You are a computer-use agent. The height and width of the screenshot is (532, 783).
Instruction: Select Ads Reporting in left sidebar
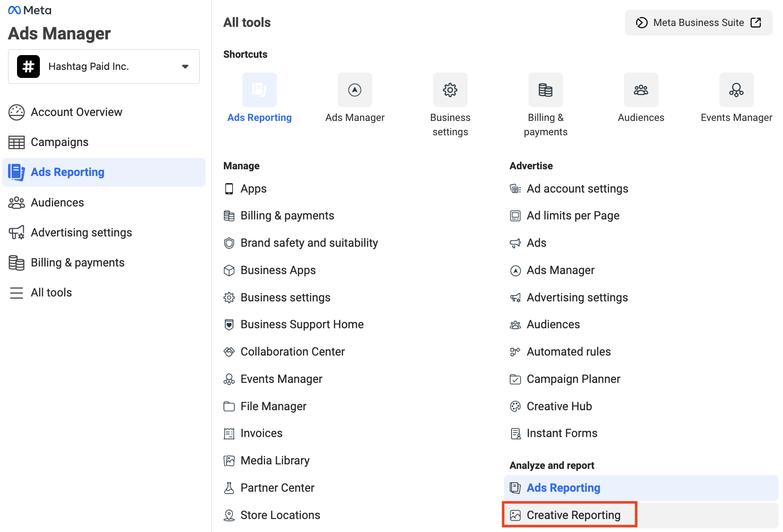pyautogui.click(x=104, y=172)
